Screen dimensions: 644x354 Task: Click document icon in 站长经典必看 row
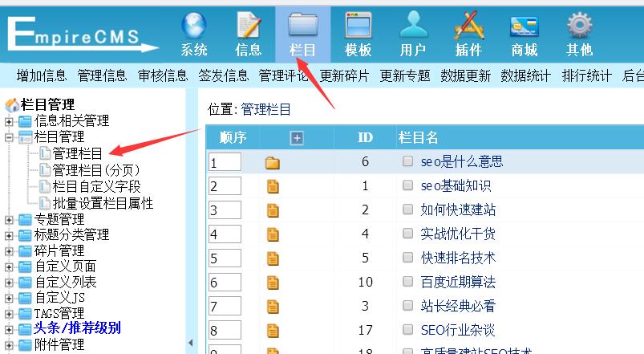tap(273, 307)
